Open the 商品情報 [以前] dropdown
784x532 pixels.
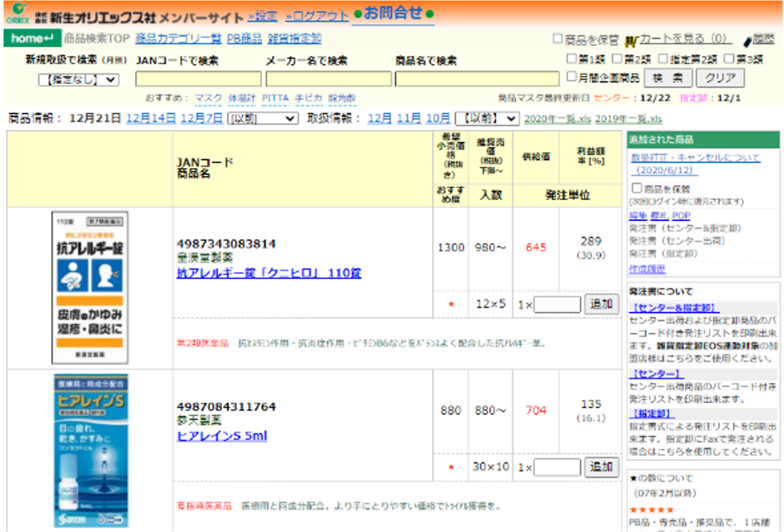click(x=263, y=119)
